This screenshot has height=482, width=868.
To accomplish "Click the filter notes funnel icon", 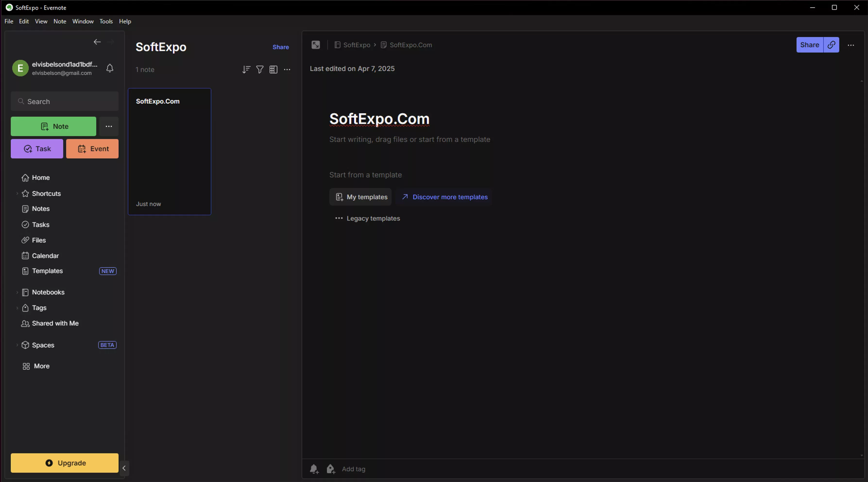I will tap(260, 69).
